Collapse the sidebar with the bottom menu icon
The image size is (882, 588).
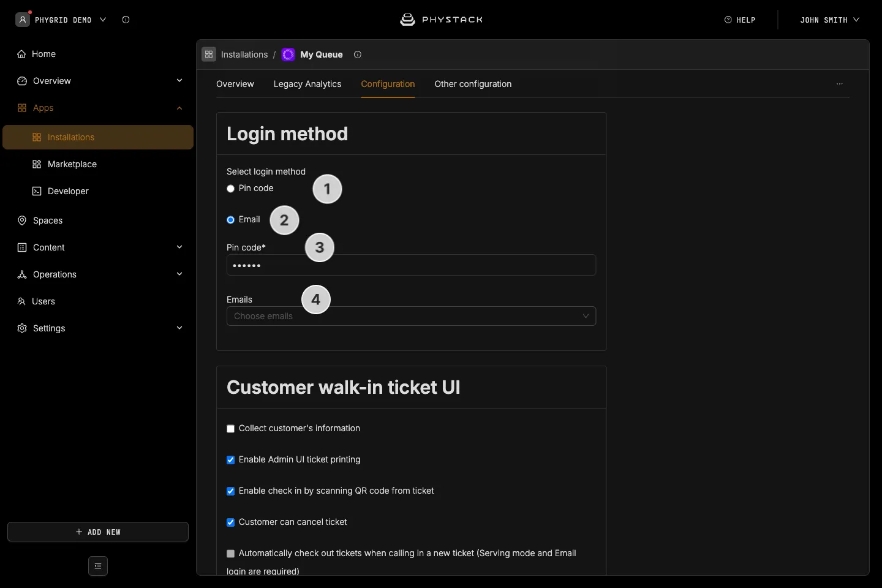[98, 566]
